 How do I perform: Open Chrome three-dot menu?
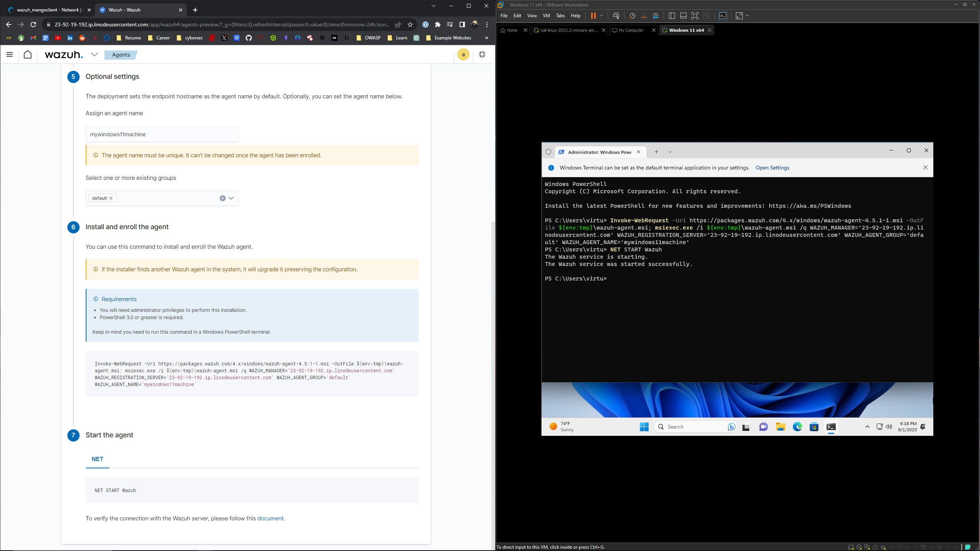[x=487, y=24]
